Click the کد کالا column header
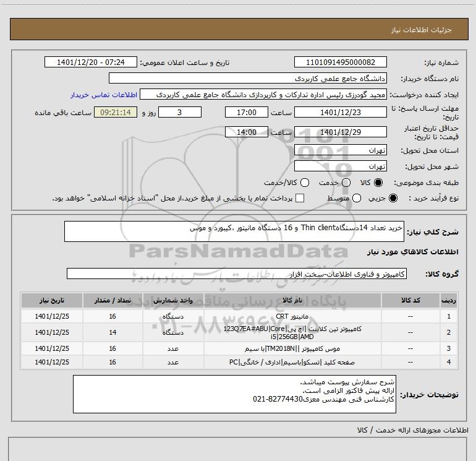This screenshot has height=461, width=476. point(410,300)
